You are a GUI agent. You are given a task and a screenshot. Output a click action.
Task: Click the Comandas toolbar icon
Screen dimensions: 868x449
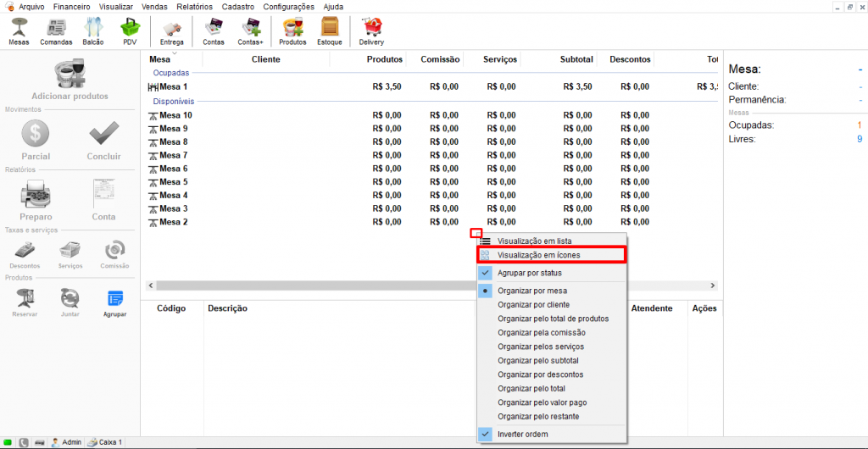coord(56,31)
